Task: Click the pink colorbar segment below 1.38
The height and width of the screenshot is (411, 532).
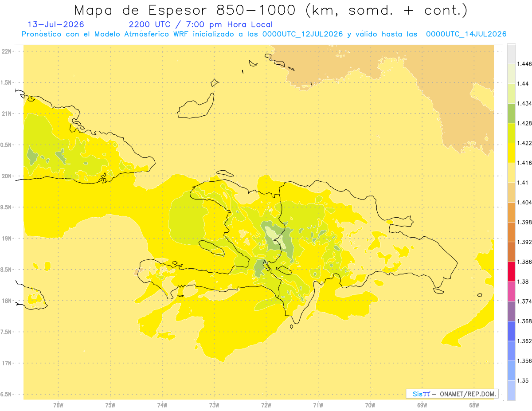Action: [511, 291]
